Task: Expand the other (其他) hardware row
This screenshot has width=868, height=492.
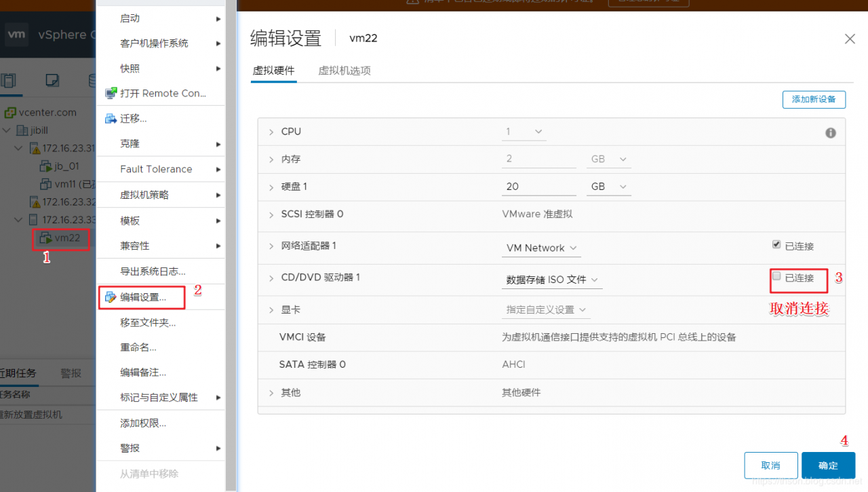Action: (x=271, y=393)
